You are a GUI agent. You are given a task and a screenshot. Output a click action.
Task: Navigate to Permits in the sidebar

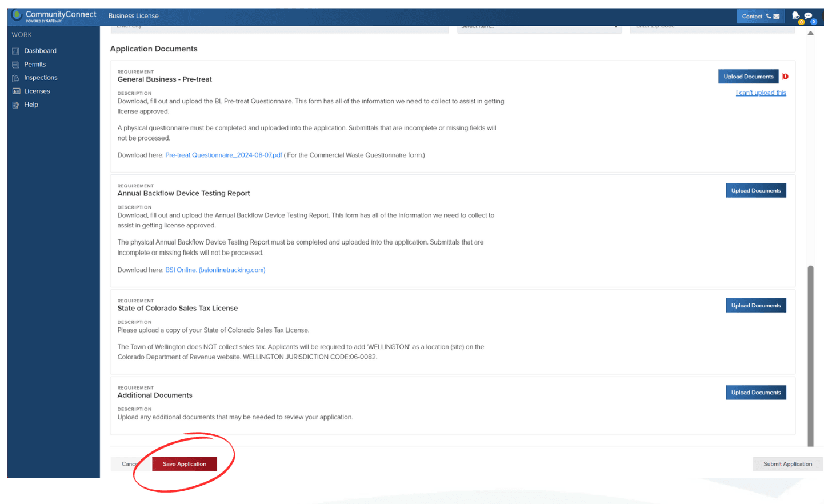point(36,64)
